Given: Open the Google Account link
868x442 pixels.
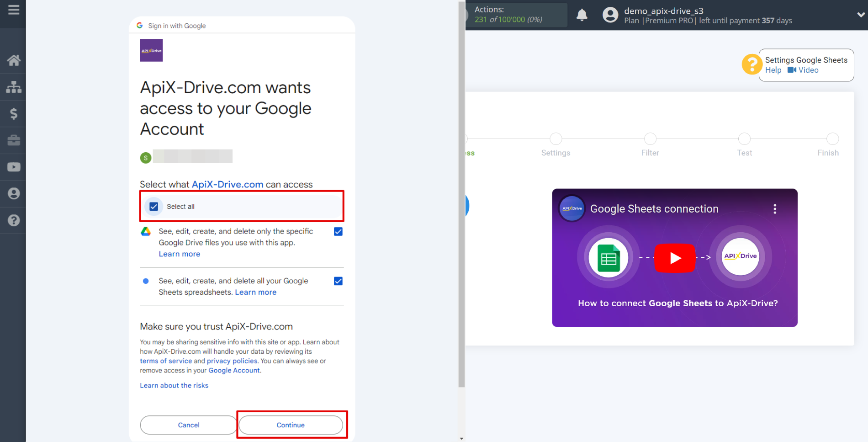Looking at the screenshot, I should tap(234, 371).
